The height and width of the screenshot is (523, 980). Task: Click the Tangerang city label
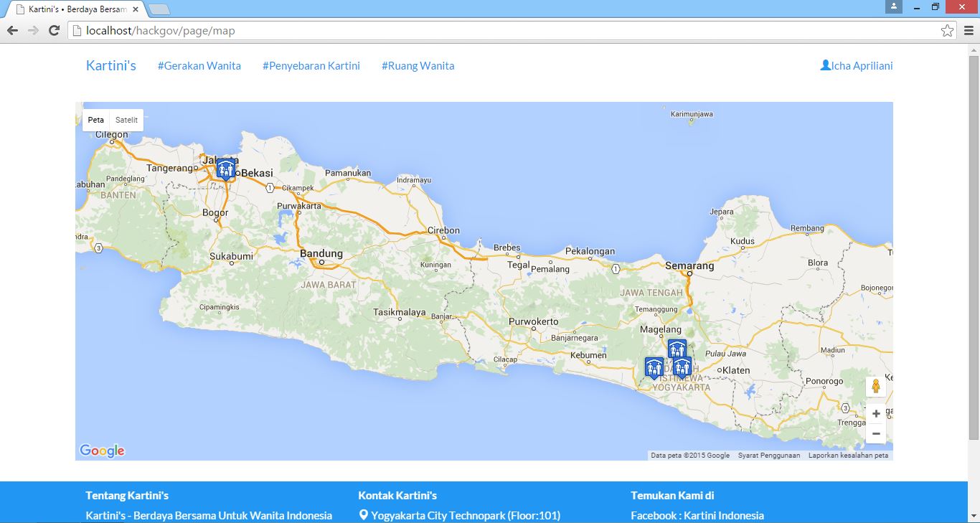click(171, 168)
